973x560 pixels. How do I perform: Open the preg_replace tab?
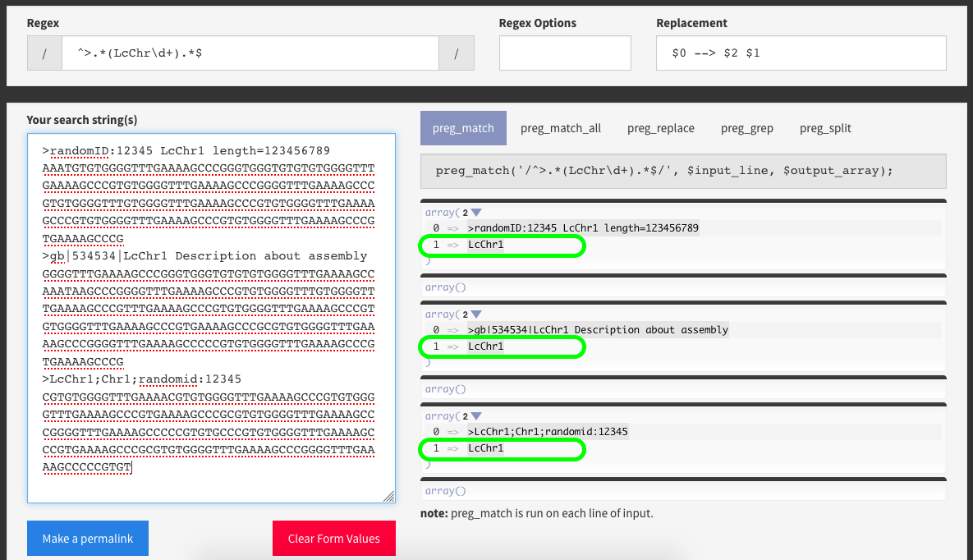tap(660, 129)
